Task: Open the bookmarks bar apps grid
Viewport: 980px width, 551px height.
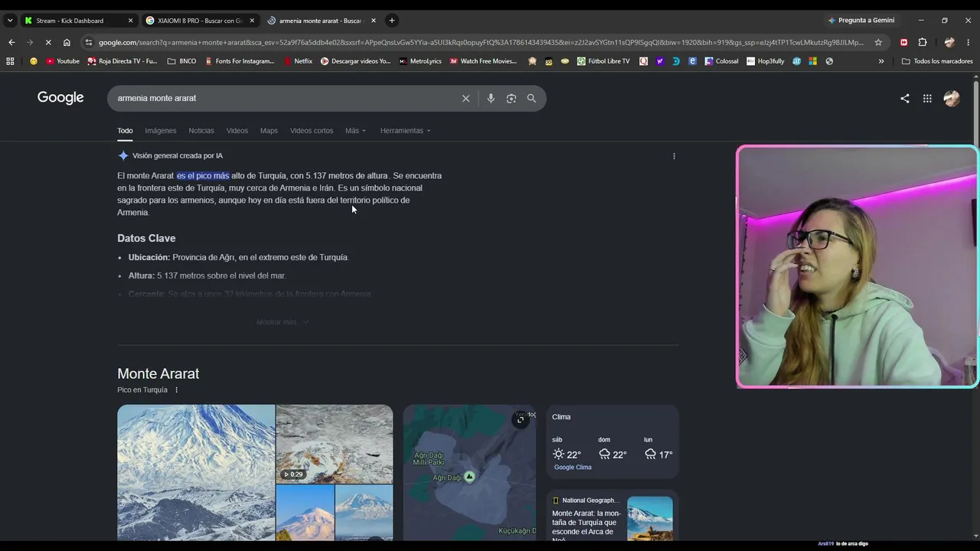Action: point(10,61)
